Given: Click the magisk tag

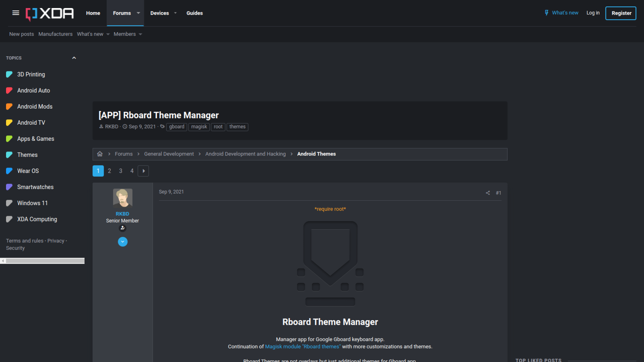Looking at the screenshot, I should point(199,127).
